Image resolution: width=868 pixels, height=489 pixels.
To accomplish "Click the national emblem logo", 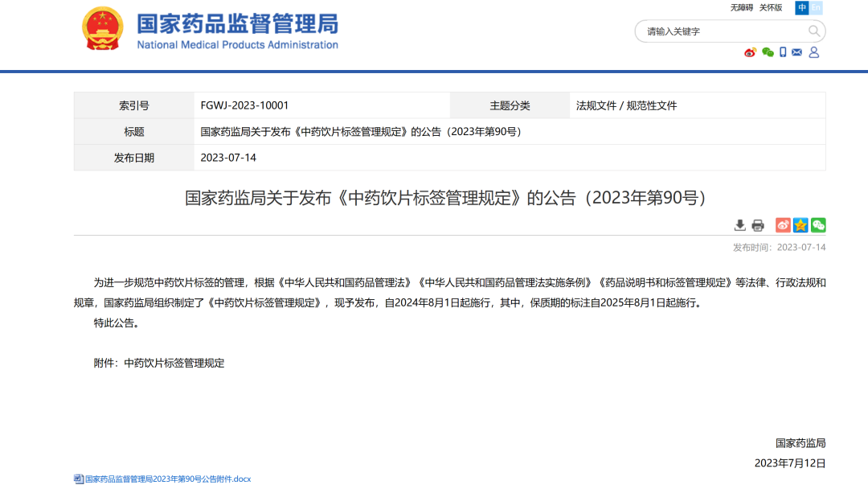I will (103, 29).
